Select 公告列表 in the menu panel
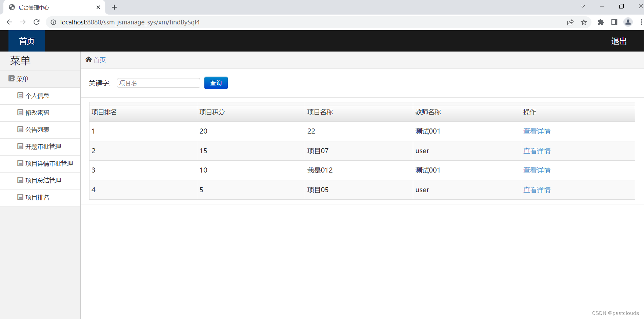The width and height of the screenshot is (644, 319). point(37,129)
